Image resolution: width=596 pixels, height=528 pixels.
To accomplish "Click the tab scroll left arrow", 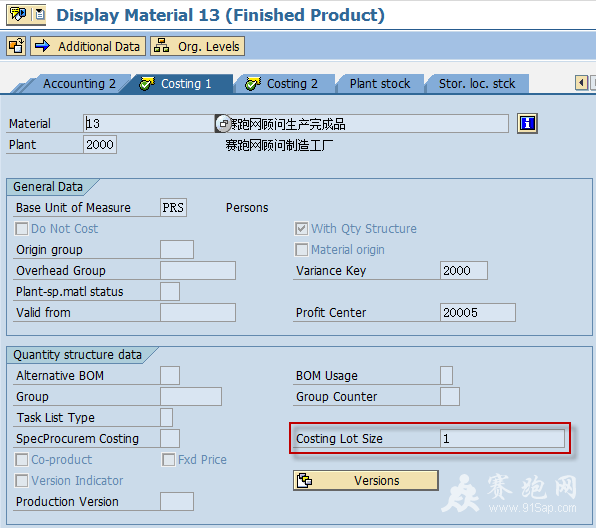I will [x=581, y=82].
